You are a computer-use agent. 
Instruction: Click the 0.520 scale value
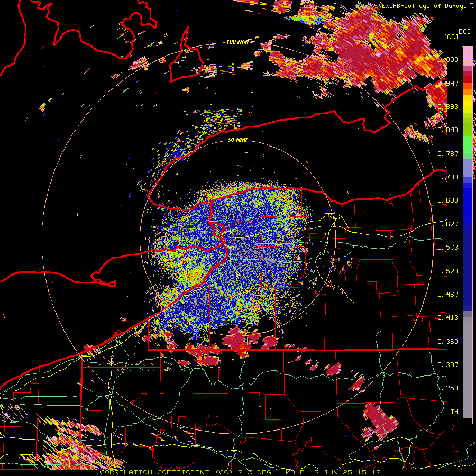448,271
